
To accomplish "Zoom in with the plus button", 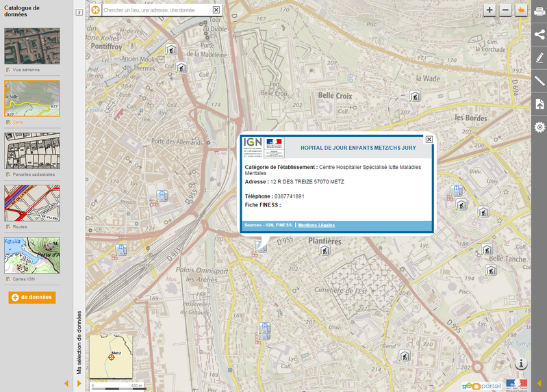I will click(489, 10).
